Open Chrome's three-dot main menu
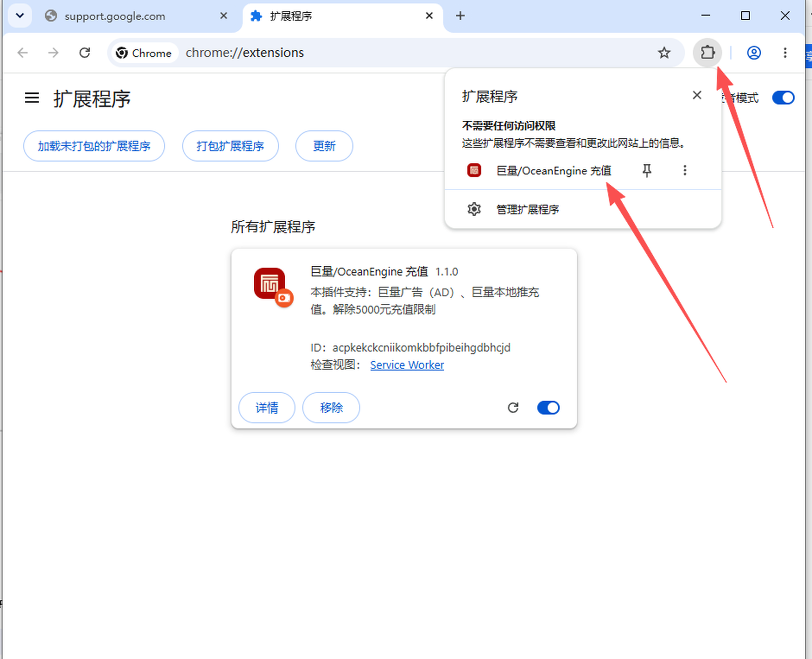Viewport: 812px width, 659px height. click(785, 52)
